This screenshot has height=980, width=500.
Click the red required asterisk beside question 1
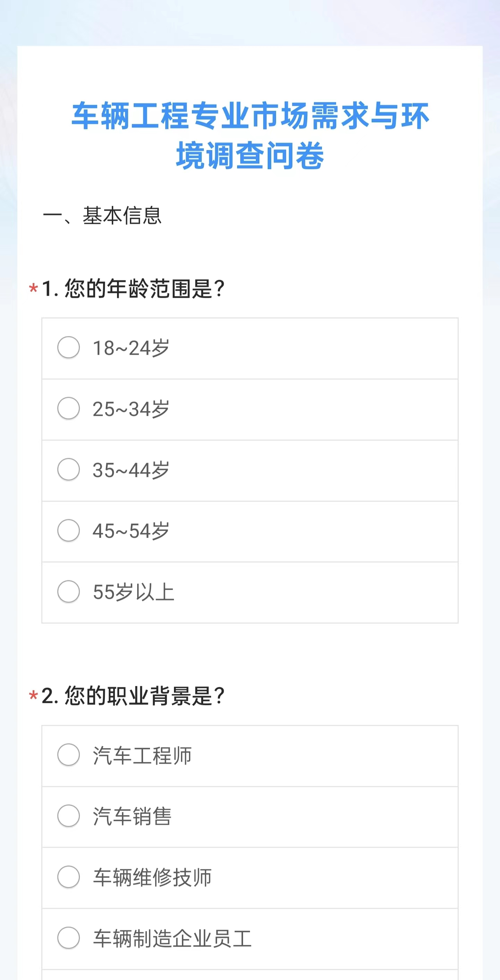pos(33,288)
